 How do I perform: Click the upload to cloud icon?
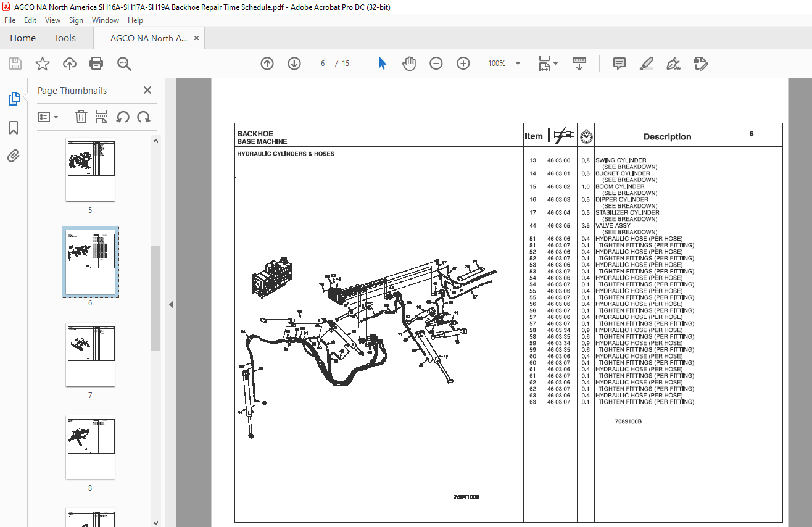tap(70, 64)
